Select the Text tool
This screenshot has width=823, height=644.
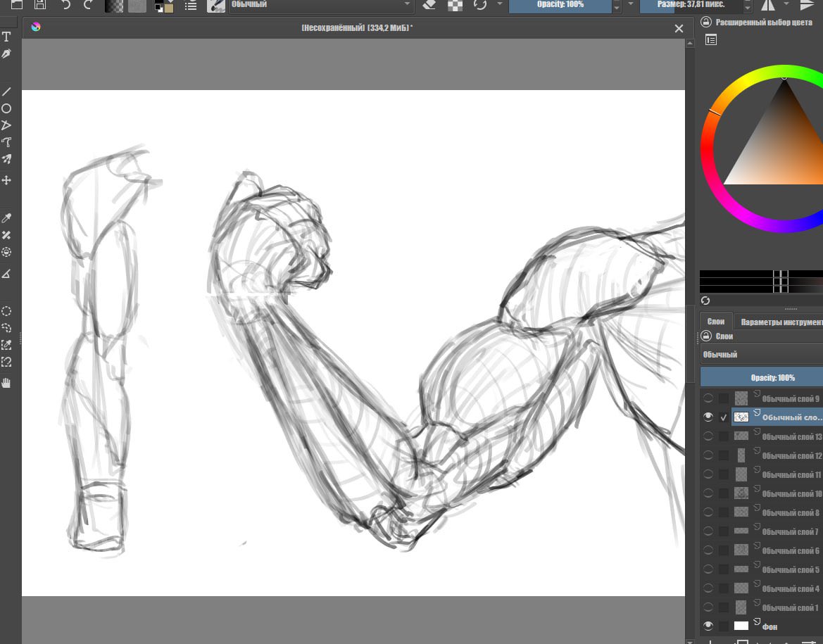[6, 36]
